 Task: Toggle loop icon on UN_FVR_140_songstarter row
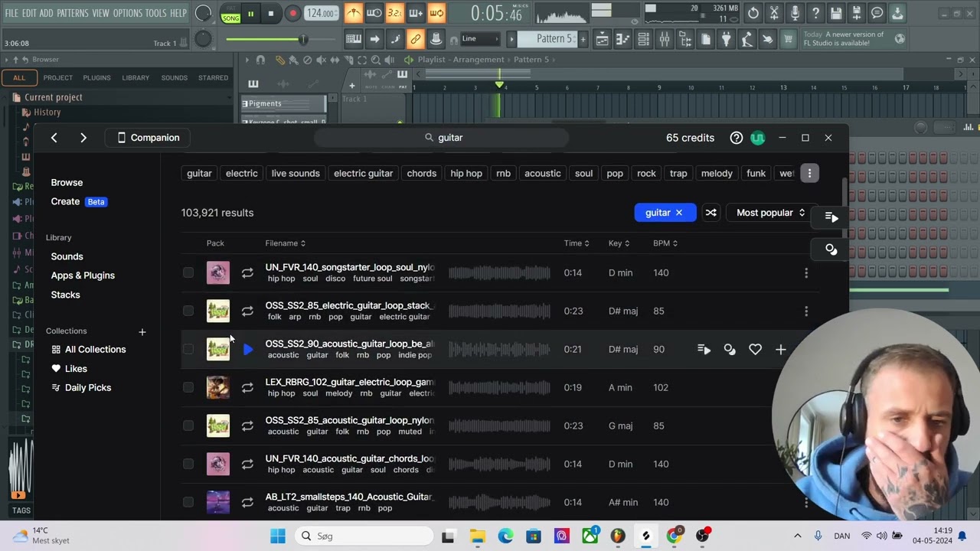click(x=247, y=272)
